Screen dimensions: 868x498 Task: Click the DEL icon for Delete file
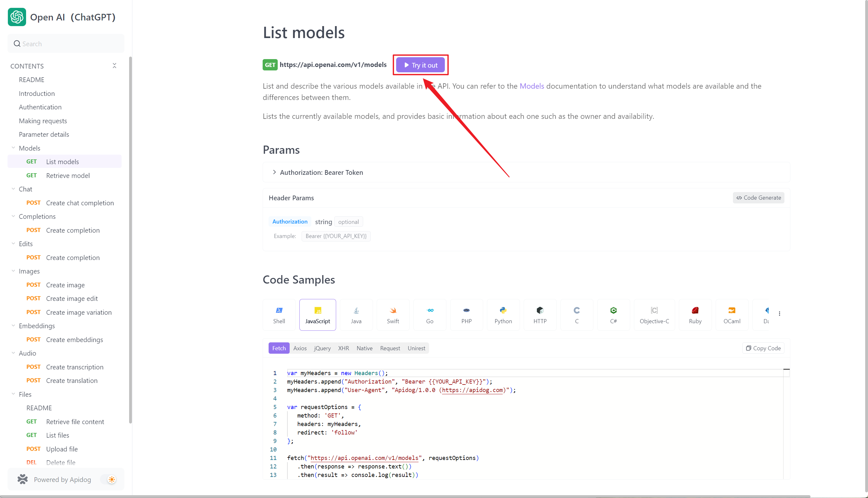click(32, 462)
